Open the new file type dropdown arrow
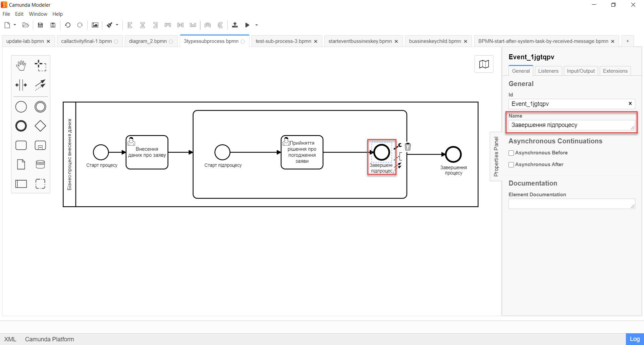The image size is (644, 345). pyautogui.click(x=15, y=25)
